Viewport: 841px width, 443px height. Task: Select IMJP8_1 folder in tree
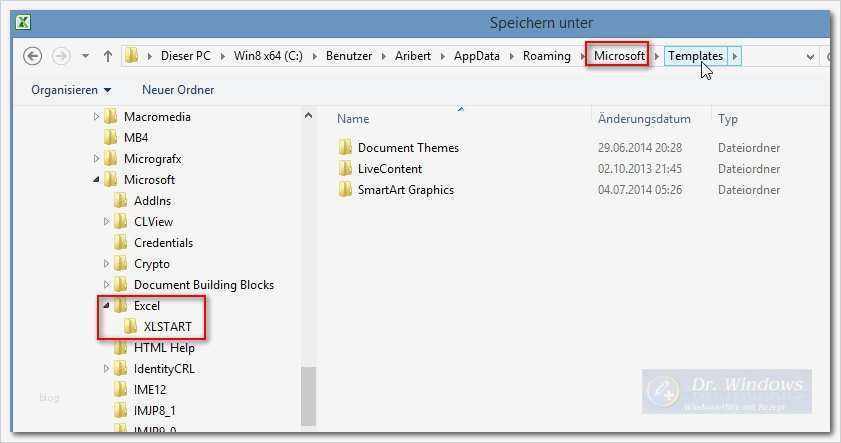[x=154, y=411]
